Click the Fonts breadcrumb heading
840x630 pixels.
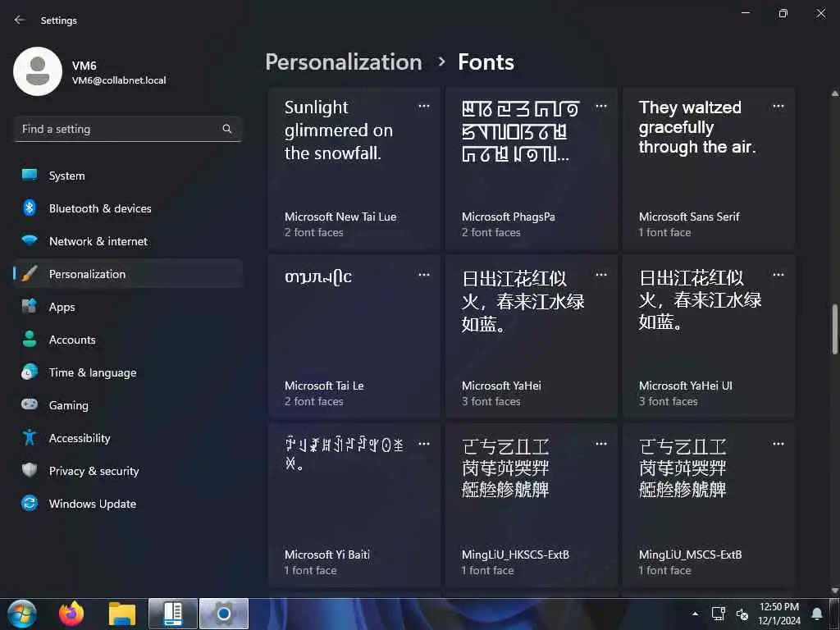click(486, 62)
